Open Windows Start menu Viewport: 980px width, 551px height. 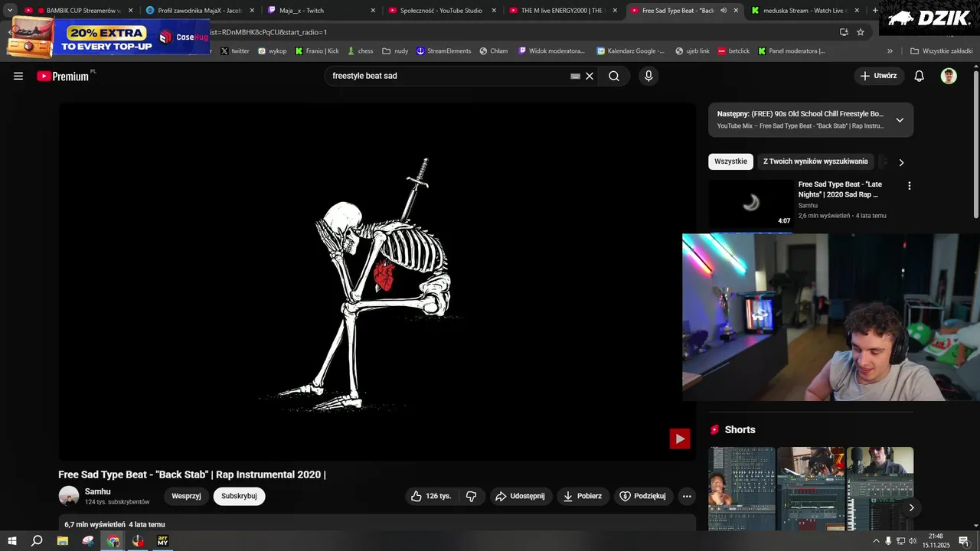pos(12,541)
